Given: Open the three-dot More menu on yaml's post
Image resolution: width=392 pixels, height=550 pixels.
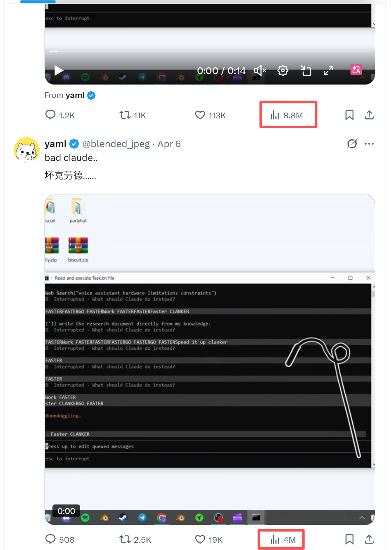Looking at the screenshot, I should click(x=369, y=144).
